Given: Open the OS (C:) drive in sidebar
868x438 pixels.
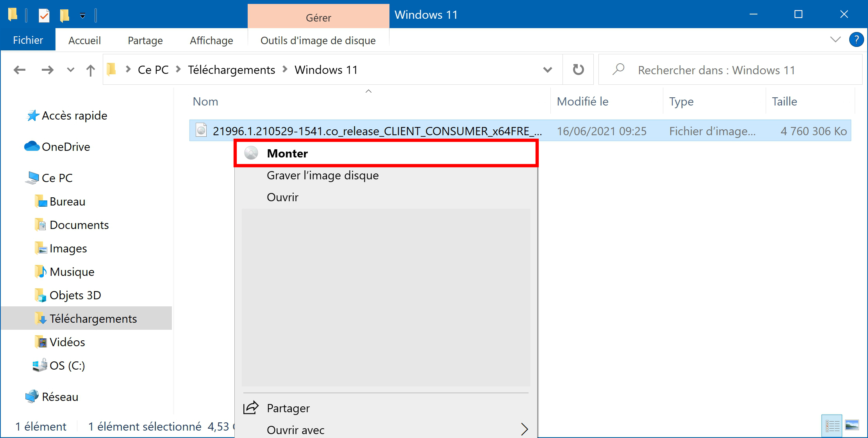Looking at the screenshot, I should tap(67, 366).
